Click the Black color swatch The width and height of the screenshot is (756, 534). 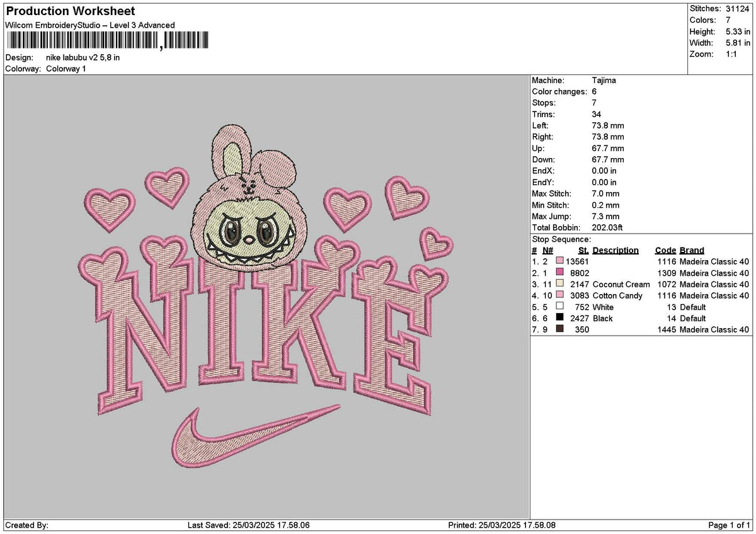click(560, 318)
